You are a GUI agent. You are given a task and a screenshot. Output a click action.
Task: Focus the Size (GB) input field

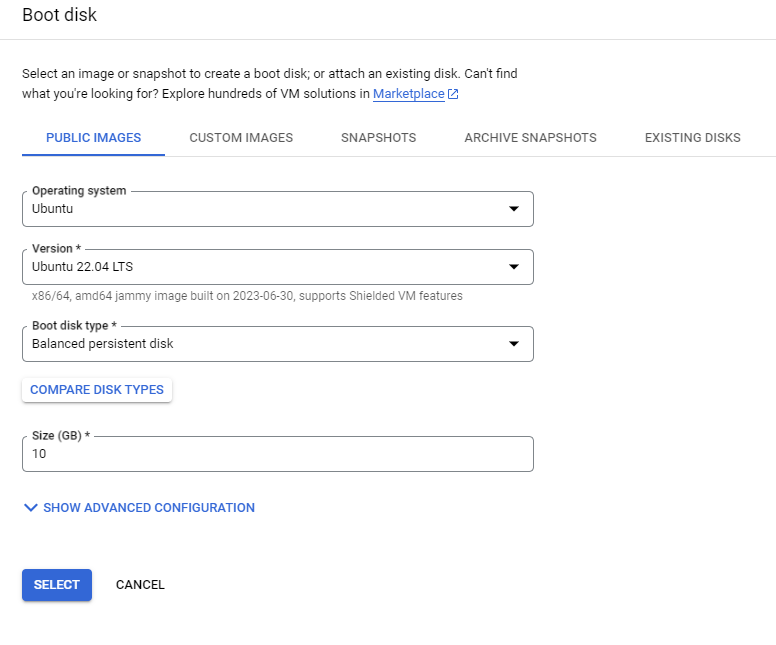click(278, 453)
